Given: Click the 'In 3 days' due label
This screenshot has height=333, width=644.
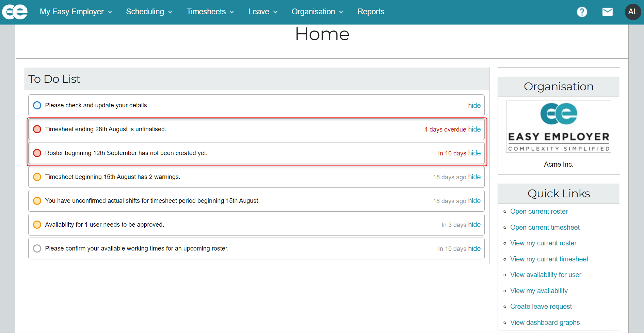Looking at the screenshot, I should (x=454, y=225).
